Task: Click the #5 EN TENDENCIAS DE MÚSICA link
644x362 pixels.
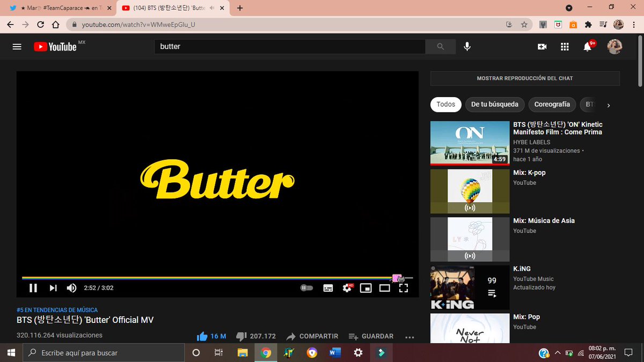Action: click(x=57, y=310)
